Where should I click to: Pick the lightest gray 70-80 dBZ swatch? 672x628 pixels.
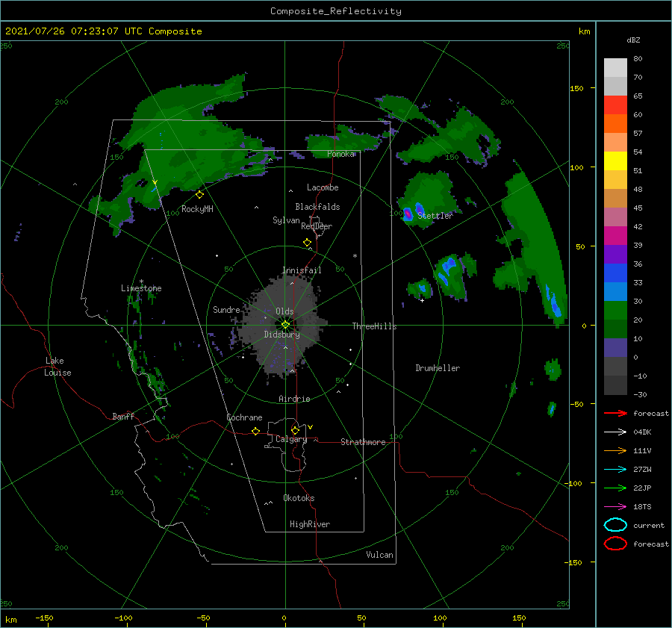615,68
